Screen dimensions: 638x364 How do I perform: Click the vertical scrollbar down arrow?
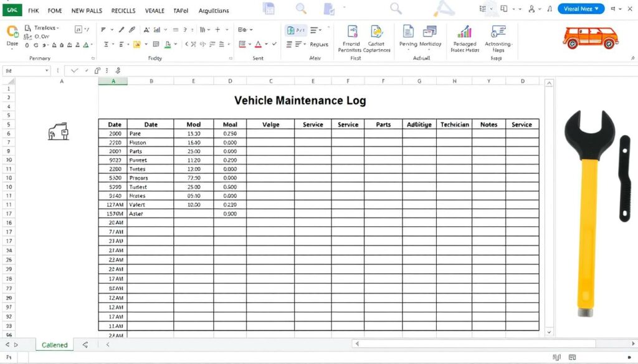coord(549,332)
